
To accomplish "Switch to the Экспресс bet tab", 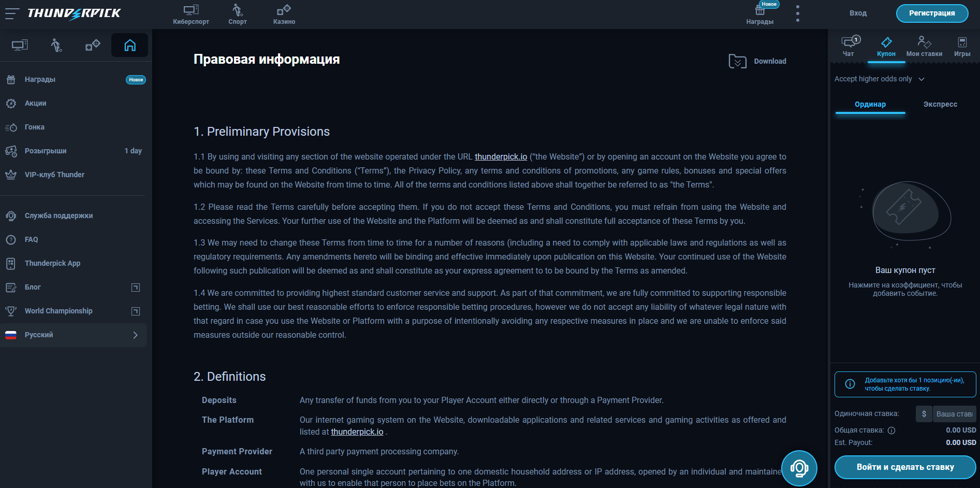I will point(940,104).
